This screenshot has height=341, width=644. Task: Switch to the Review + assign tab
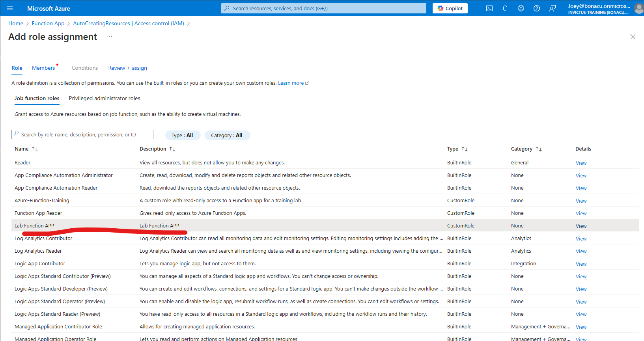[128, 68]
